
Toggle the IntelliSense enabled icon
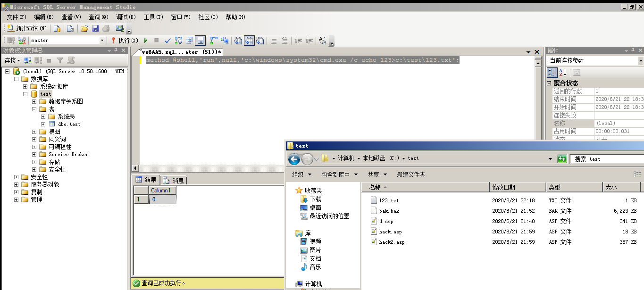(200, 41)
